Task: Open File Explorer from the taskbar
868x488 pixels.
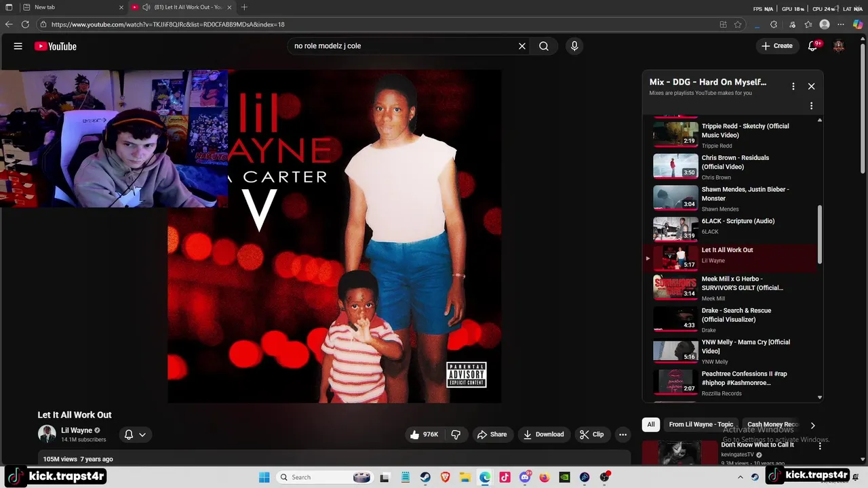Action: tap(465, 477)
